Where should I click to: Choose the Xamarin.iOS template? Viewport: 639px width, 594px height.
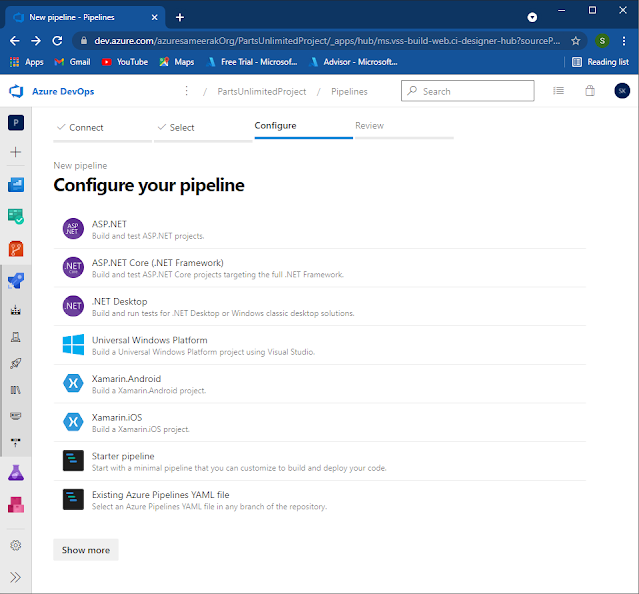point(320,422)
